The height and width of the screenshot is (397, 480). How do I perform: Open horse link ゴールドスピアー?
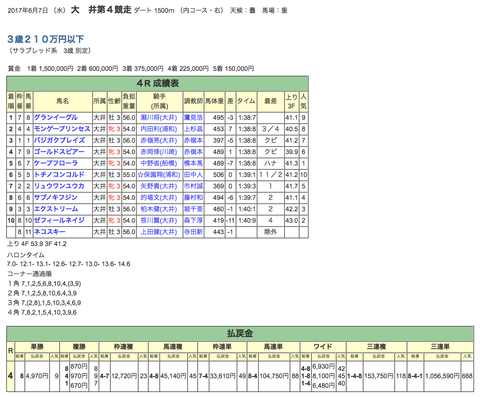pyautogui.click(x=59, y=152)
